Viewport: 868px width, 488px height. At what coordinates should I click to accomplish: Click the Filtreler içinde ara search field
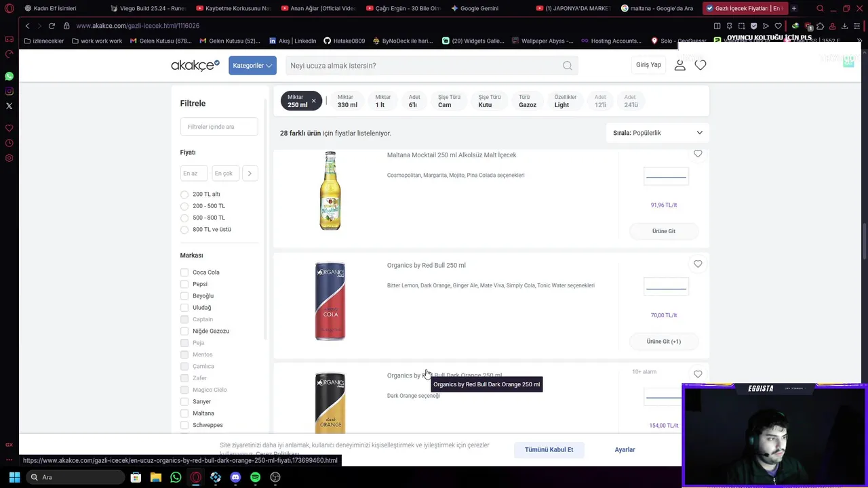tap(219, 127)
